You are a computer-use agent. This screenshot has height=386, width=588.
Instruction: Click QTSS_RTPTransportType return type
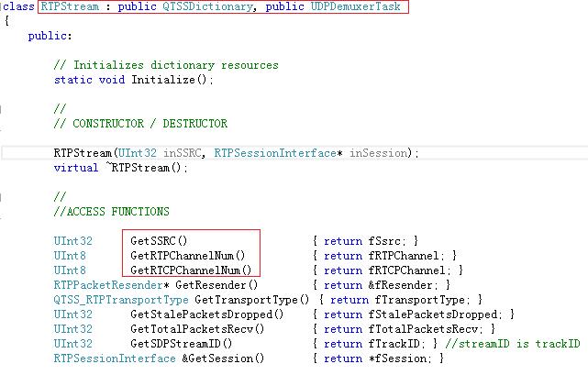[121, 300]
